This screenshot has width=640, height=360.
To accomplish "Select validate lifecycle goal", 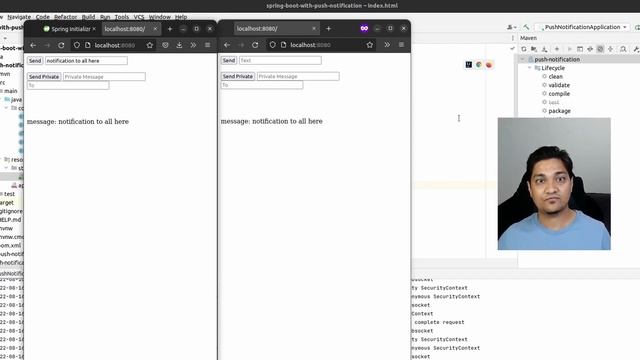I will 559,85.
